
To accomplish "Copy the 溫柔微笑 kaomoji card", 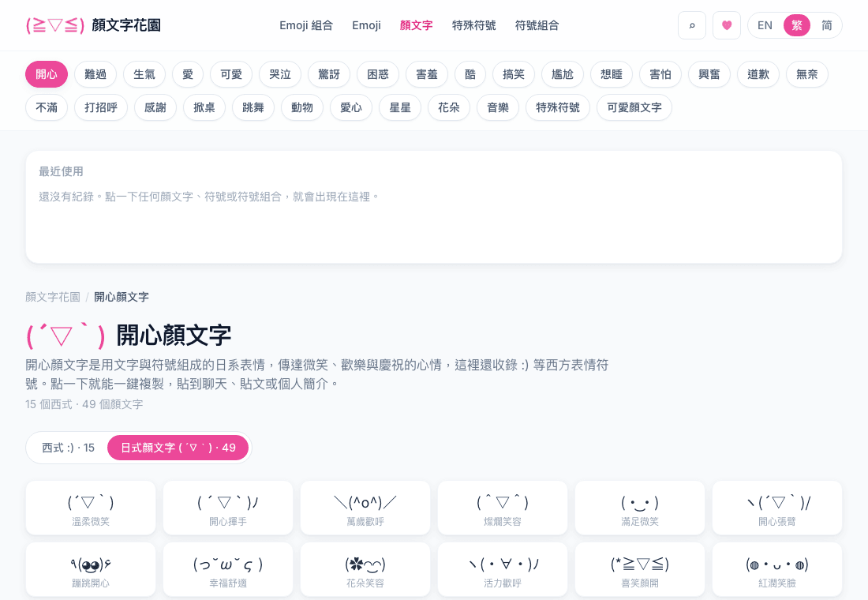I will pyautogui.click(x=91, y=508).
